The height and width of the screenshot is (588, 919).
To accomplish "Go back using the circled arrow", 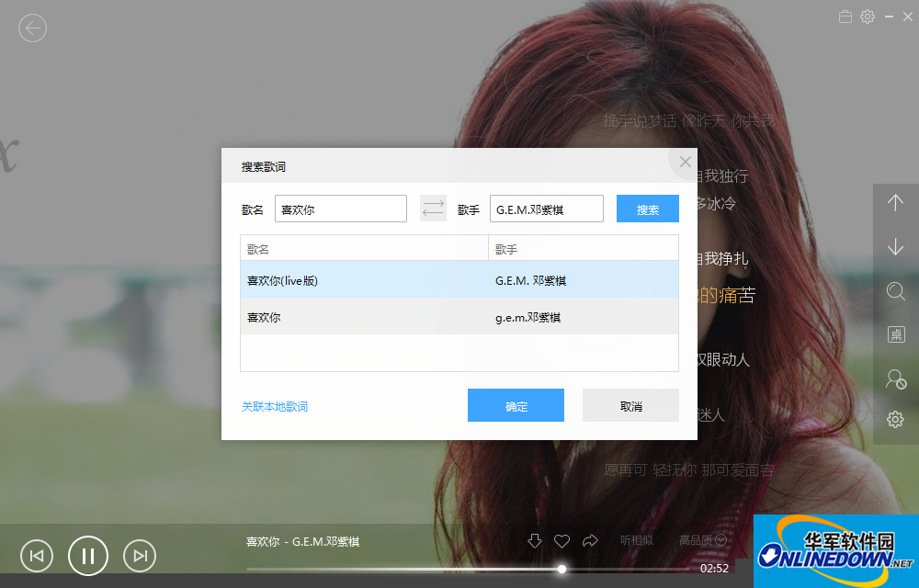I will point(32,28).
